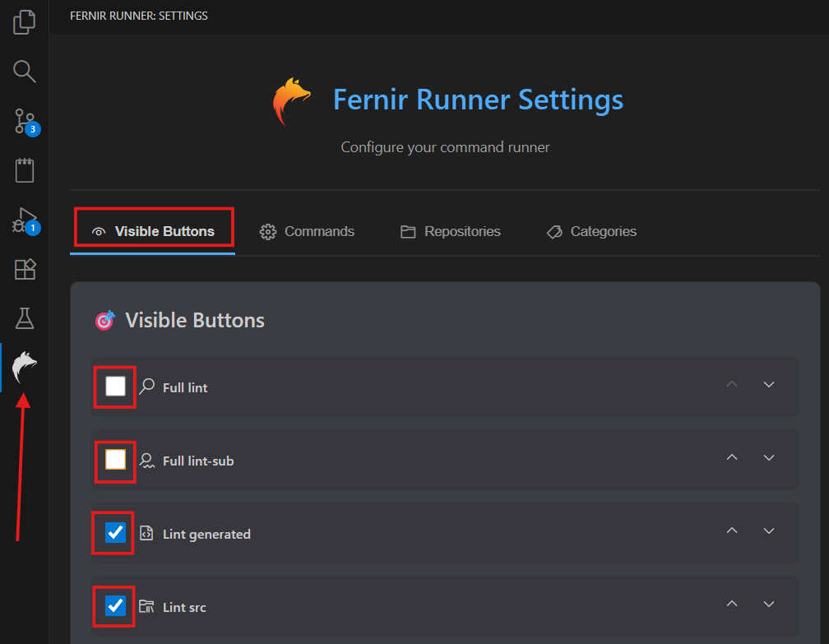Check the Full lint checkbox
This screenshot has height=644, width=829.
(115, 387)
